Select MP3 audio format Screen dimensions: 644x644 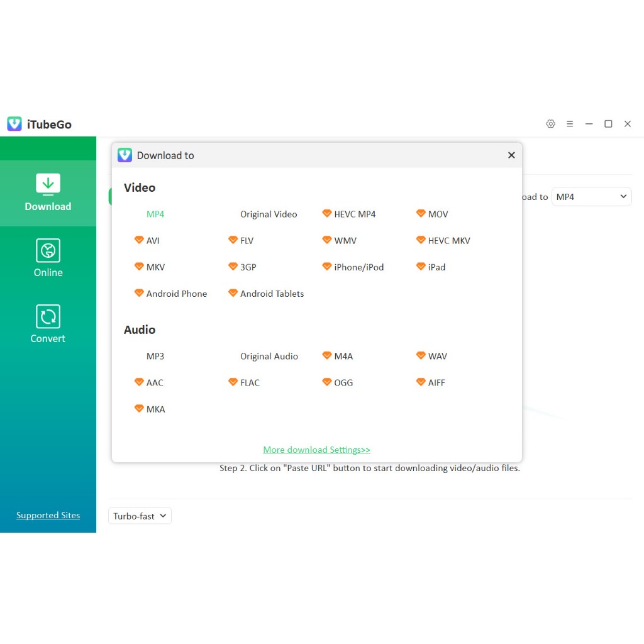tap(155, 357)
